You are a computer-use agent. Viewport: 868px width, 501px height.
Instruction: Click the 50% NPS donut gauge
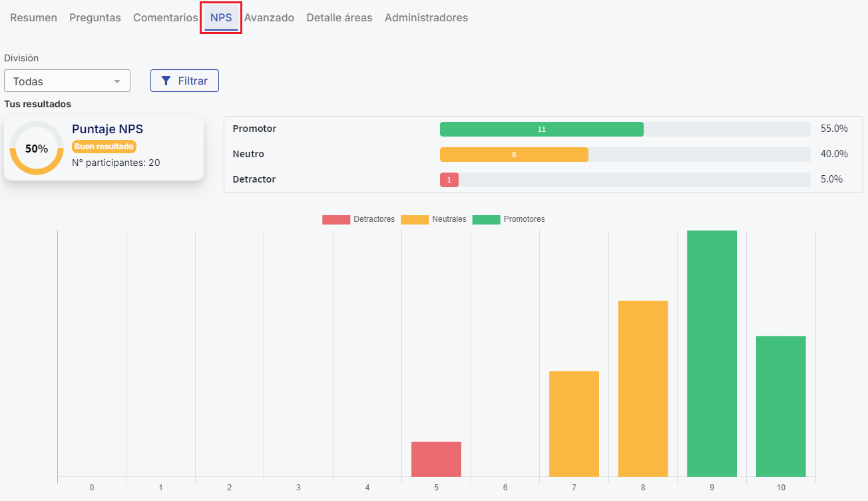coord(37,149)
